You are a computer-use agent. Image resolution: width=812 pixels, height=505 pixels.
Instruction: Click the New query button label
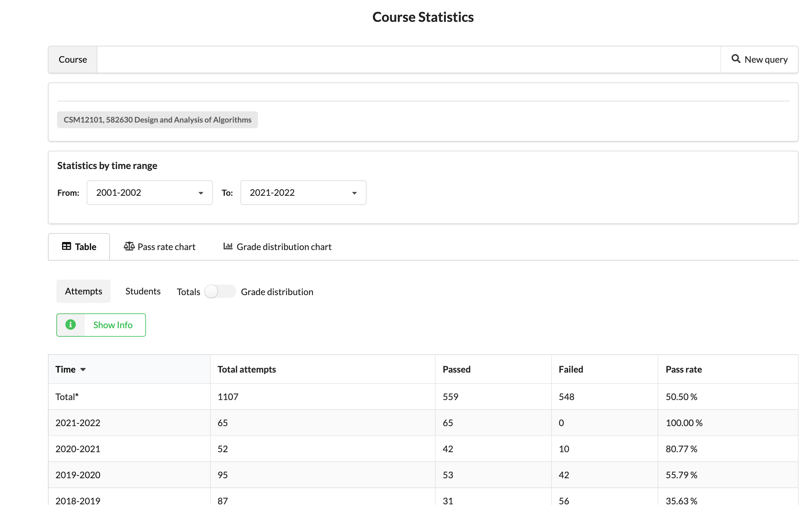[x=766, y=60]
